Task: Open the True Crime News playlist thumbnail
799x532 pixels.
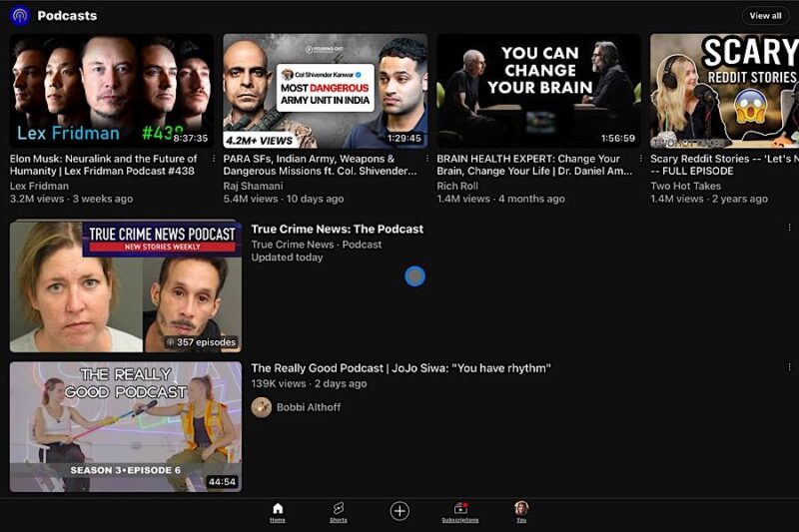Action: coord(126,286)
